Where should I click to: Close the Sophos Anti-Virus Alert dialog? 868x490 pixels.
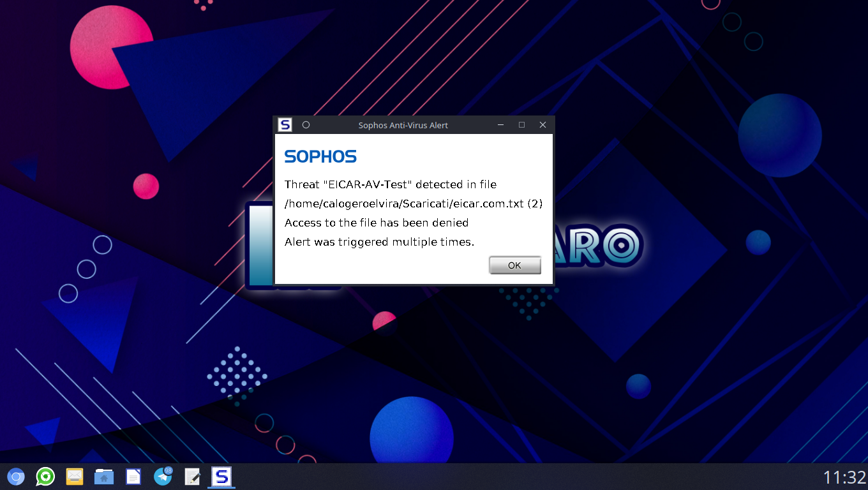(x=542, y=125)
